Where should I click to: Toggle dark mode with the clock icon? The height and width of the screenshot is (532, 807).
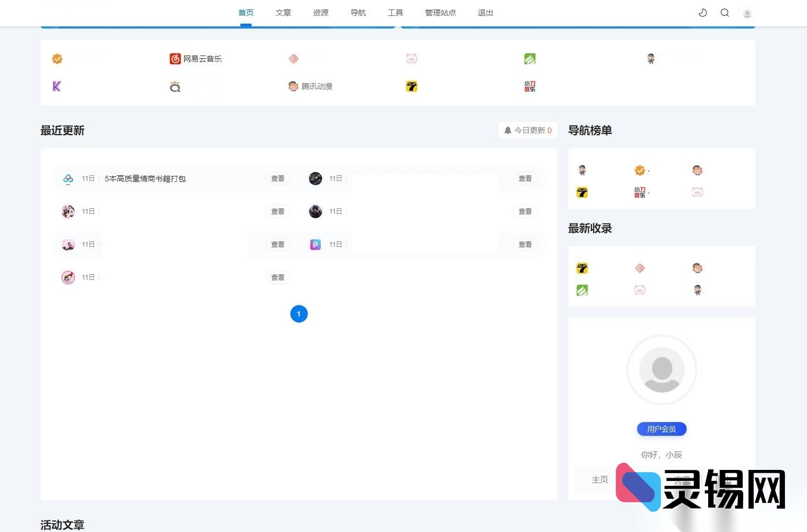(703, 12)
